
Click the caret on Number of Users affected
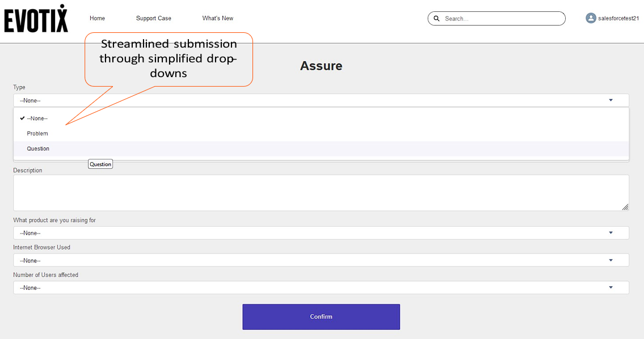coord(611,287)
